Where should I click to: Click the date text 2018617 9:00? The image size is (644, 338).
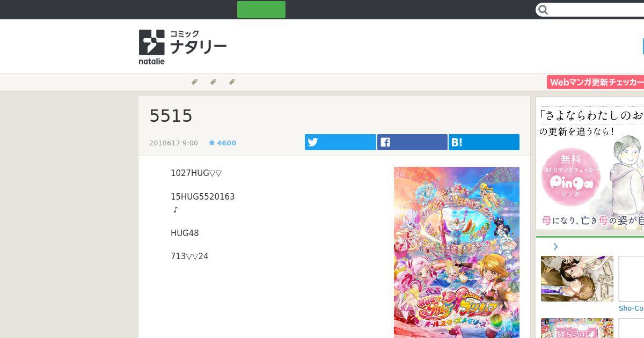click(x=173, y=143)
